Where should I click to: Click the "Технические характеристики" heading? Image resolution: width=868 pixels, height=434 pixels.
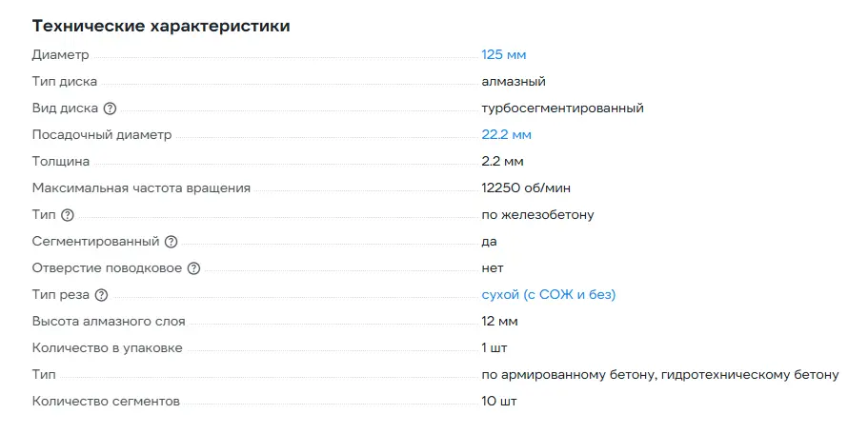(x=161, y=26)
